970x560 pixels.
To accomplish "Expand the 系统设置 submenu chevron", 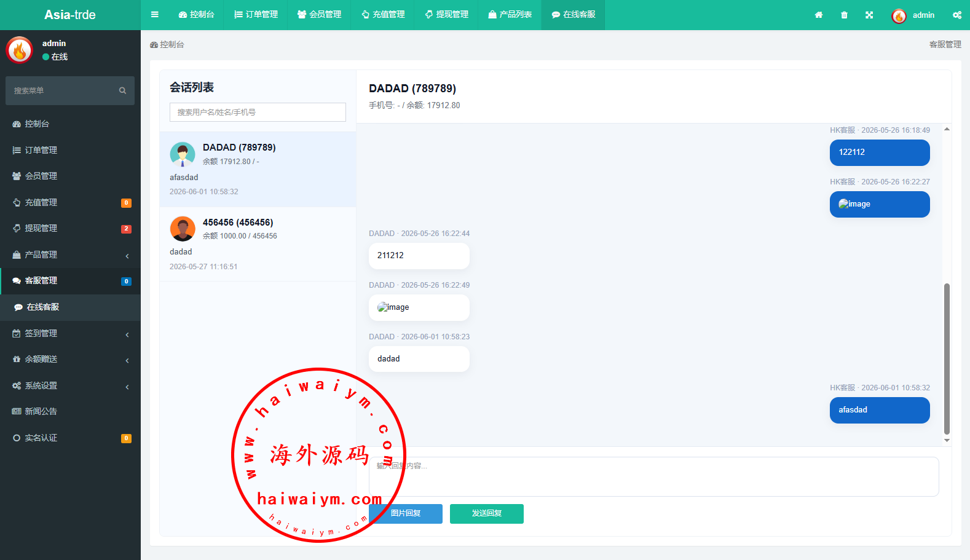I will pyautogui.click(x=127, y=387).
